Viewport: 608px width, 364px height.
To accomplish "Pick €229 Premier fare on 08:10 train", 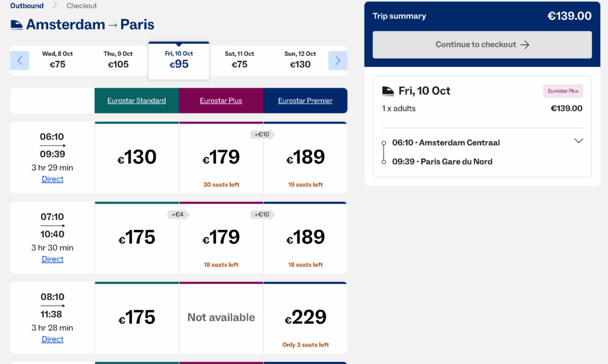I will (305, 318).
